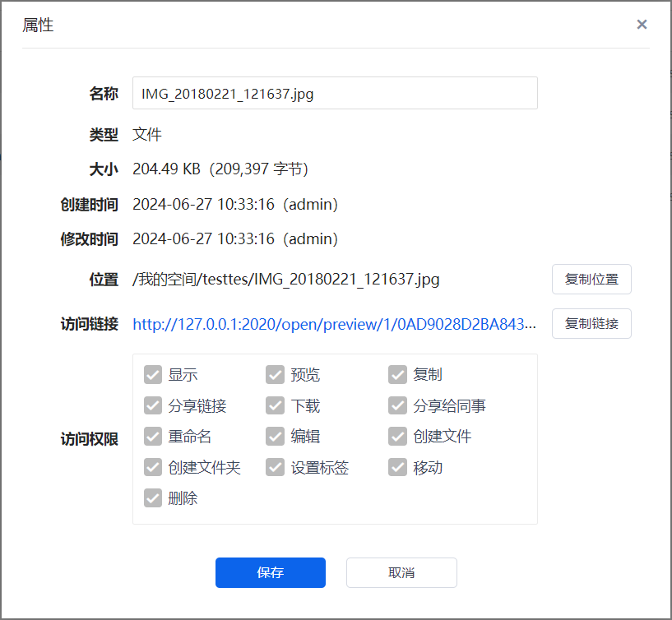Toggle the 创建文件夹 checkbox

click(153, 468)
